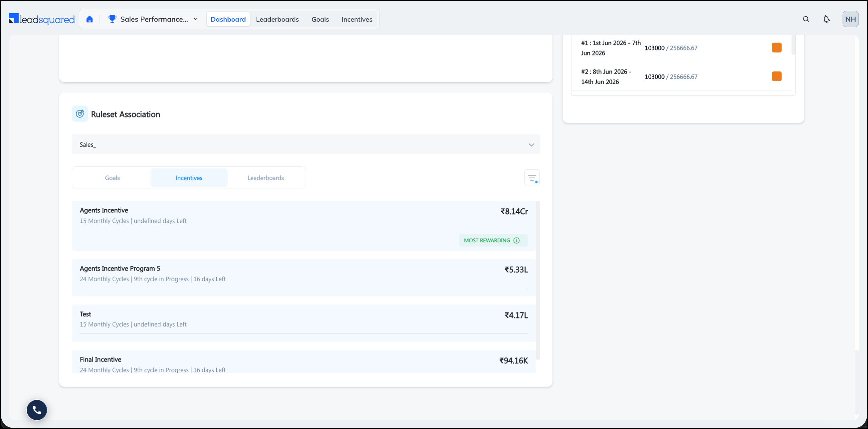The width and height of the screenshot is (868, 429).
Task: Go to home via the house icon
Action: 90,19
